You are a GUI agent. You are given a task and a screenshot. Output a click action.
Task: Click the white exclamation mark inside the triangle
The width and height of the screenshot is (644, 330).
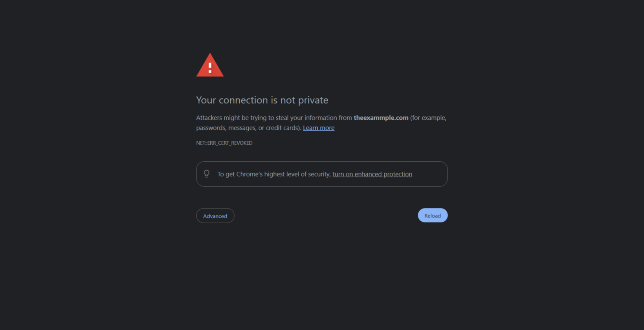210,68
